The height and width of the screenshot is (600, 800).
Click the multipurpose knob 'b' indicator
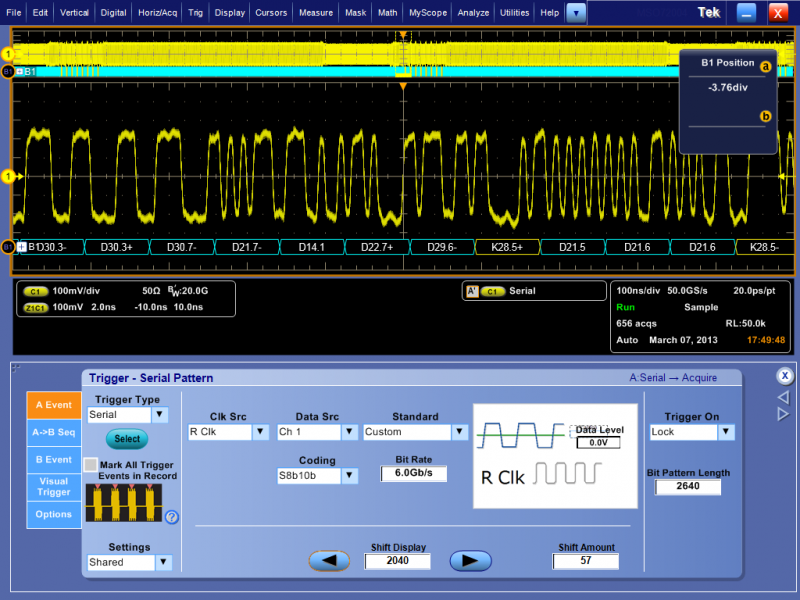[766, 116]
